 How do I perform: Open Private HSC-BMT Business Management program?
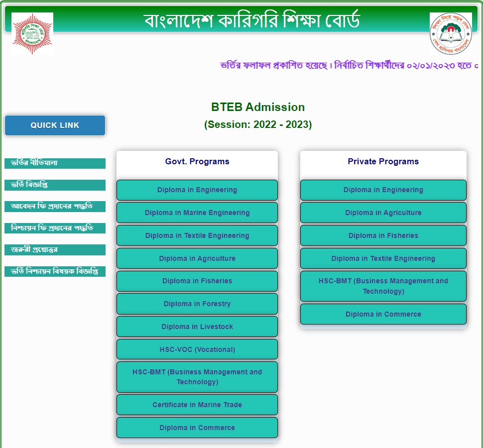coord(383,286)
